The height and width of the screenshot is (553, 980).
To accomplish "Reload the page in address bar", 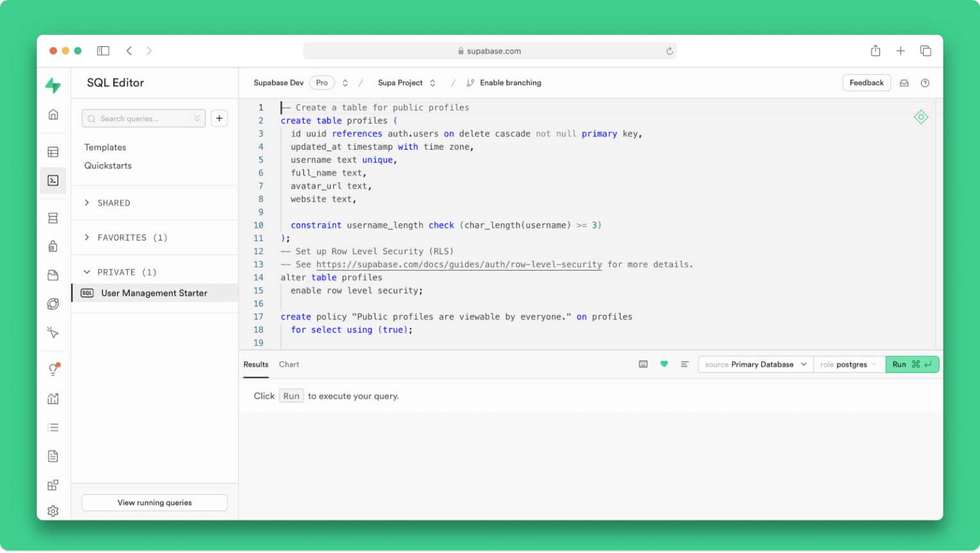I will (x=670, y=51).
